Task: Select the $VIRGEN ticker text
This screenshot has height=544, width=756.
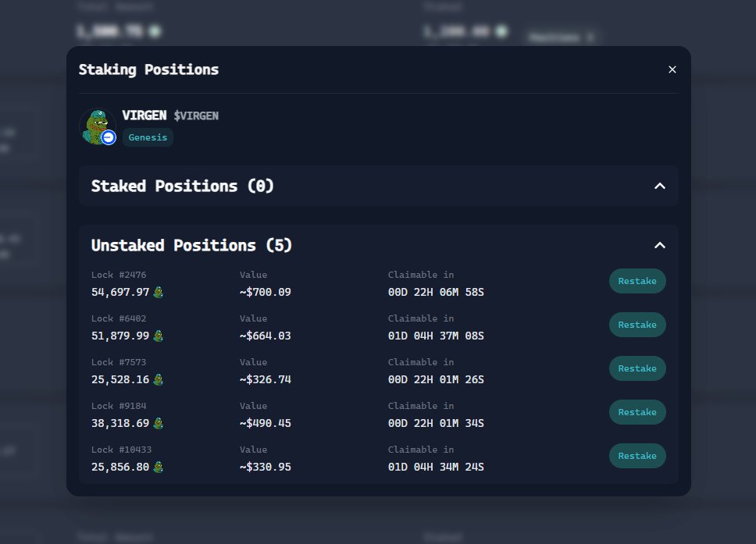Action: tap(196, 116)
